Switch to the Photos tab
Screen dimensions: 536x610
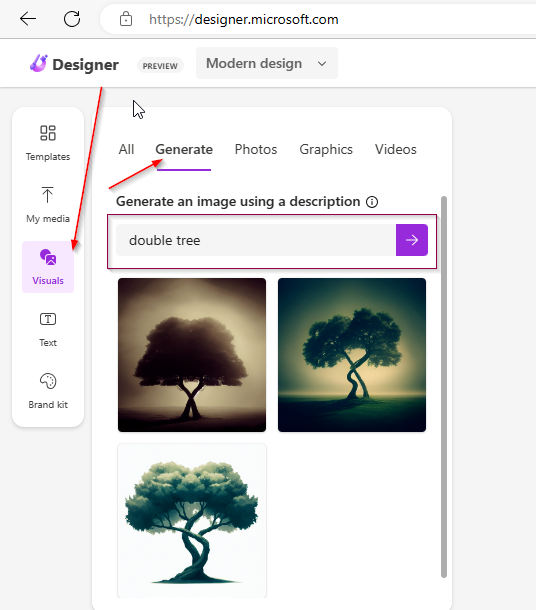point(256,149)
